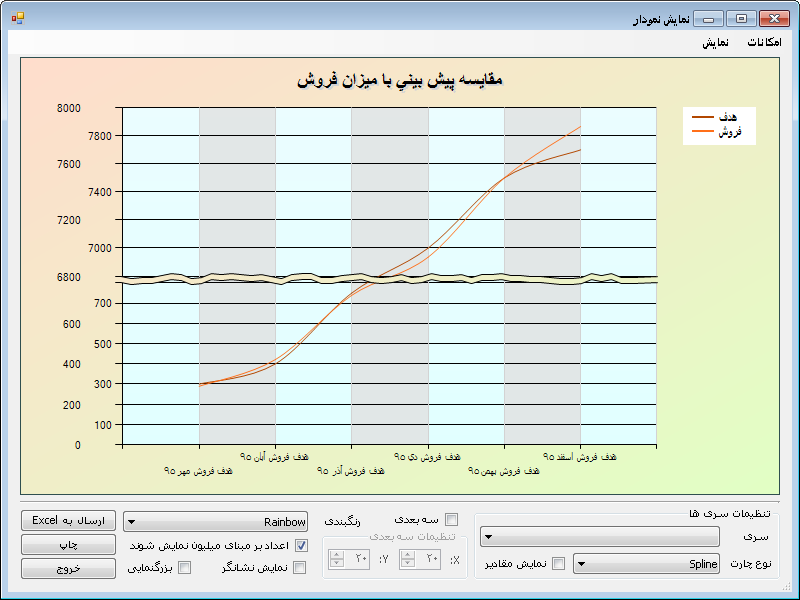
Task: Maximize the chart window
Action: click(x=741, y=19)
